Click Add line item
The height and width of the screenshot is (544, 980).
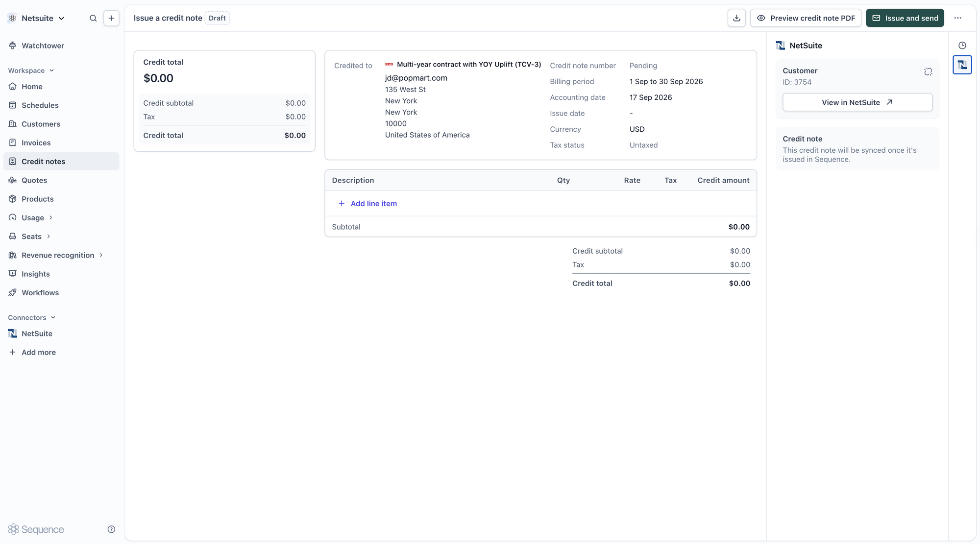coord(367,204)
